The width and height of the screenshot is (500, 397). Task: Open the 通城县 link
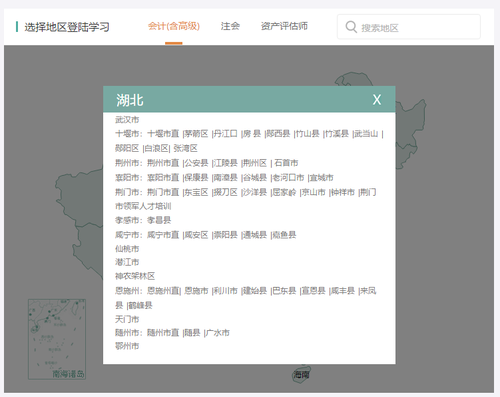(x=255, y=235)
